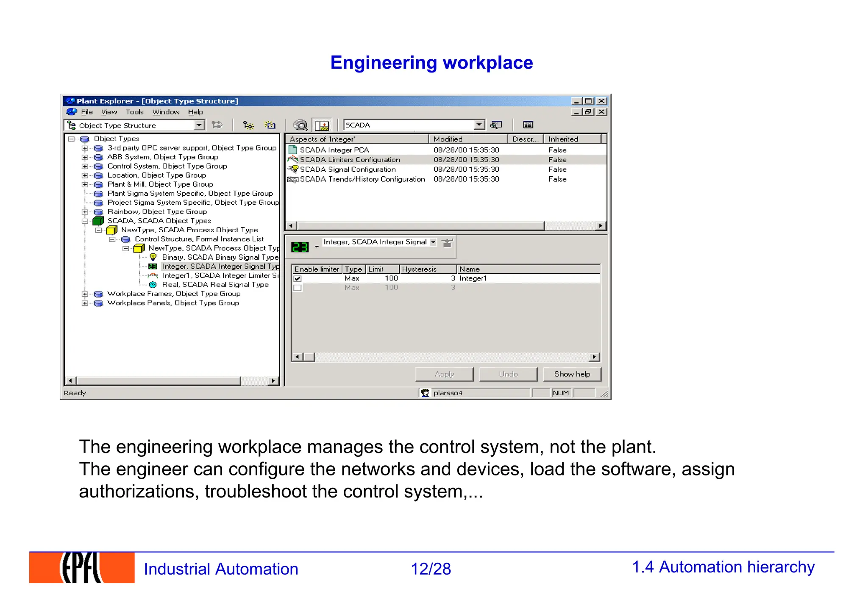Screen dimensions: 868x614
Task: Click the Enable limiter column header
Action: 317,269
